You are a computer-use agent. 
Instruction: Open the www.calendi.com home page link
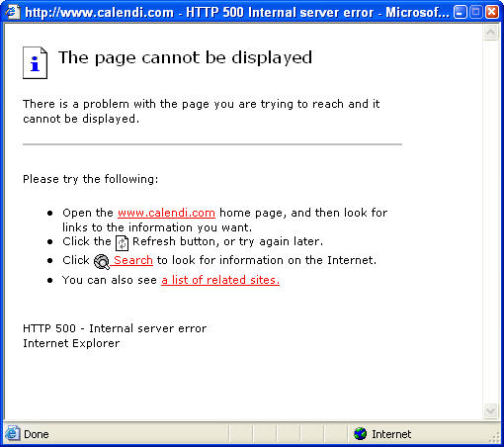166,213
